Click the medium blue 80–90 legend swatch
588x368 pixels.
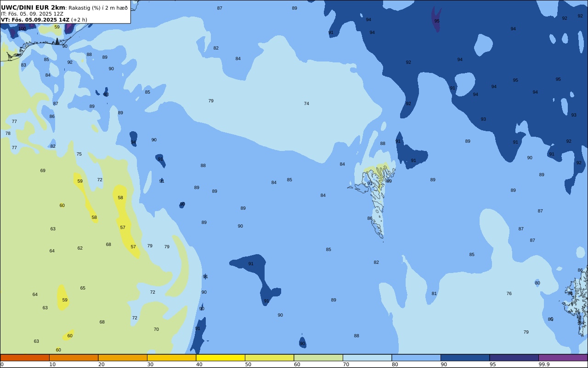click(416, 357)
